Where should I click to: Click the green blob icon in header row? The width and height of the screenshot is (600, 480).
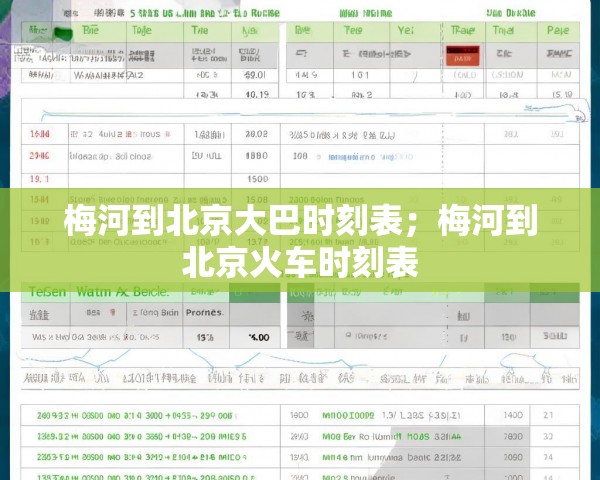click(x=63, y=34)
